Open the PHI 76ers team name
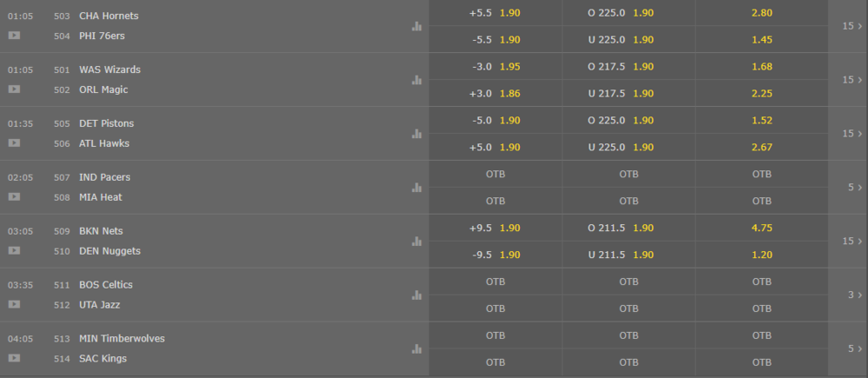 102,36
